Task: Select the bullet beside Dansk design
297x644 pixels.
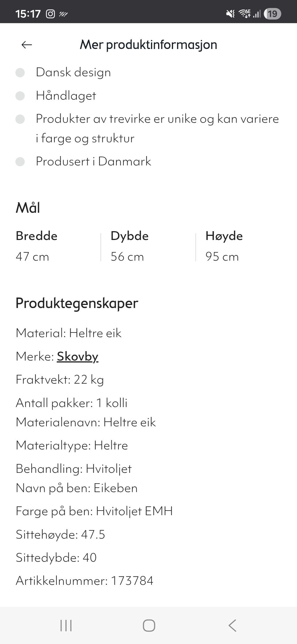Action: pos(21,72)
